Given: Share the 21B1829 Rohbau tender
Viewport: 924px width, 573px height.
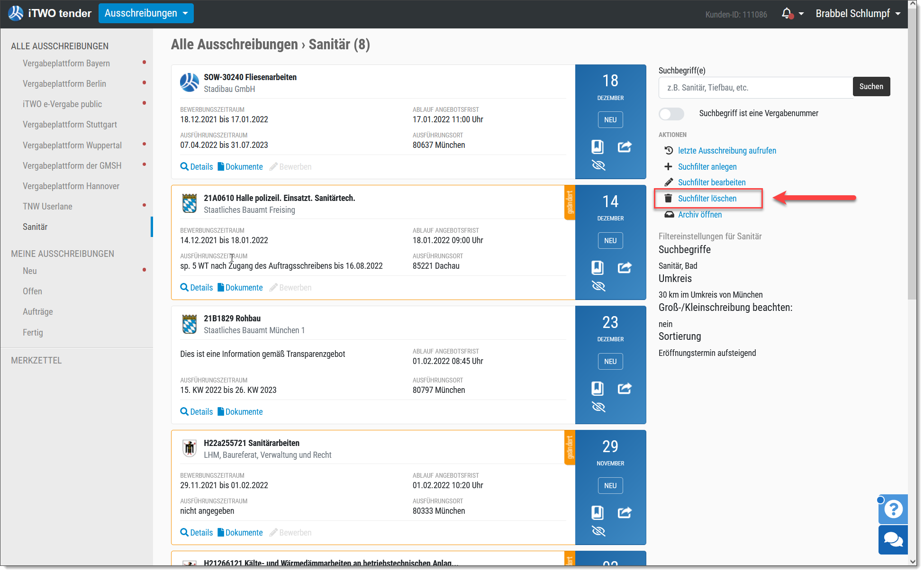Looking at the screenshot, I should (625, 389).
